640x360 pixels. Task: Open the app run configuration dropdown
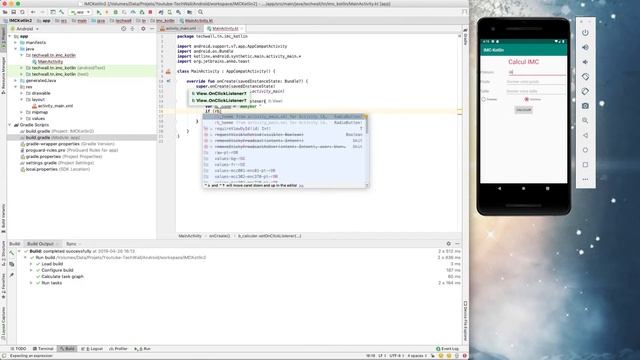pyautogui.click(x=80, y=12)
